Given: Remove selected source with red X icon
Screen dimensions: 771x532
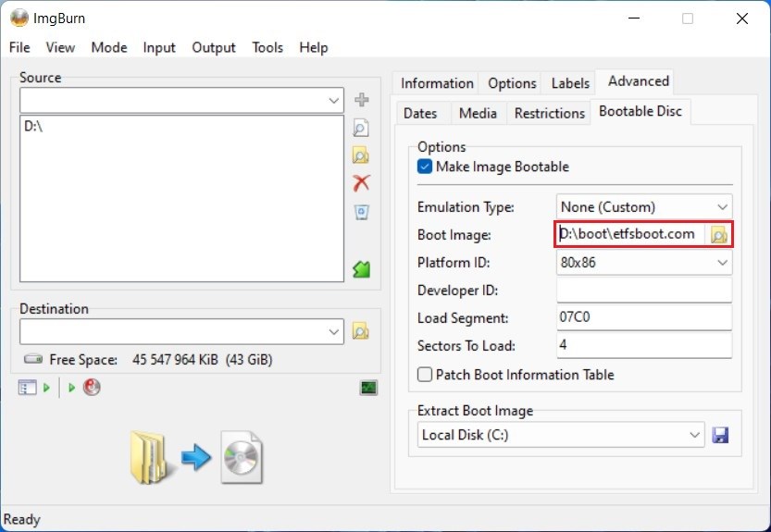Looking at the screenshot, I should coord(362,183).
